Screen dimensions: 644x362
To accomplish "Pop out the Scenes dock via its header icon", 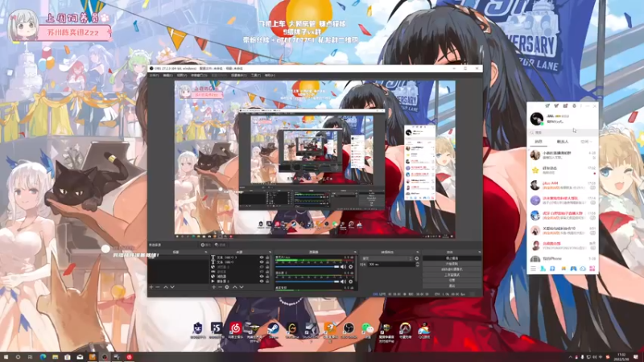I will click(x=206, y=252).
